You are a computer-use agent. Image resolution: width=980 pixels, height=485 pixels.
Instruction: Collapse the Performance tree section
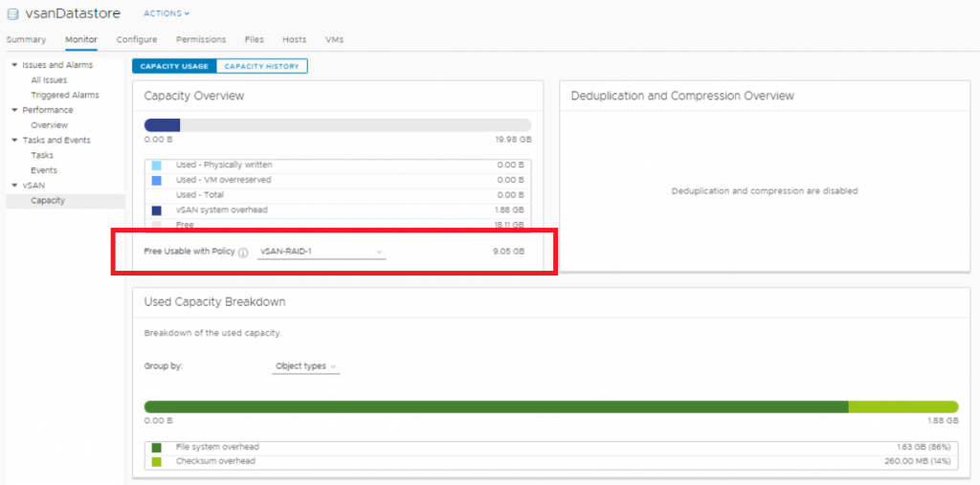coord(14,110)
